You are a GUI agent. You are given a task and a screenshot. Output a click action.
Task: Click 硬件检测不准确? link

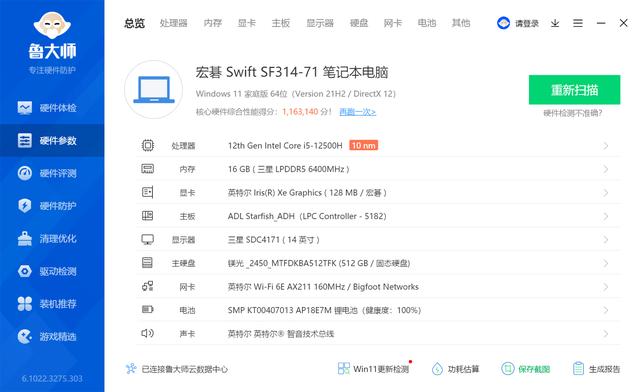pos(573,113)
